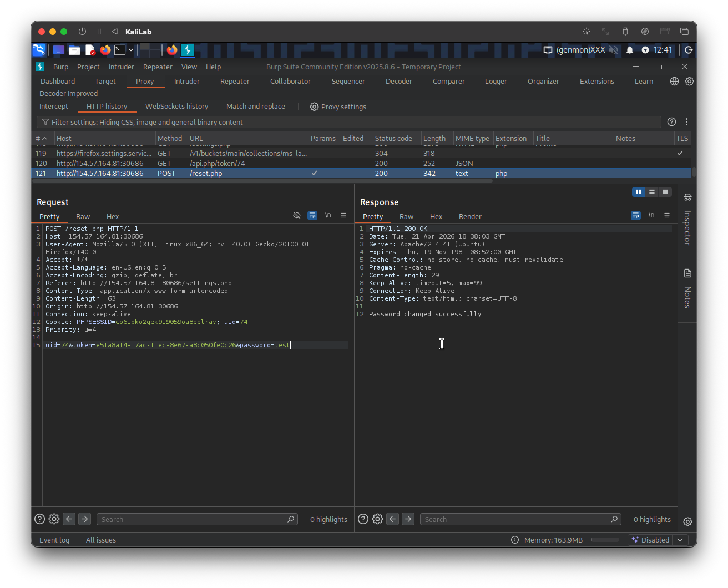Click the globe icon next to Learn
The image size is (728, 588).
674,81
